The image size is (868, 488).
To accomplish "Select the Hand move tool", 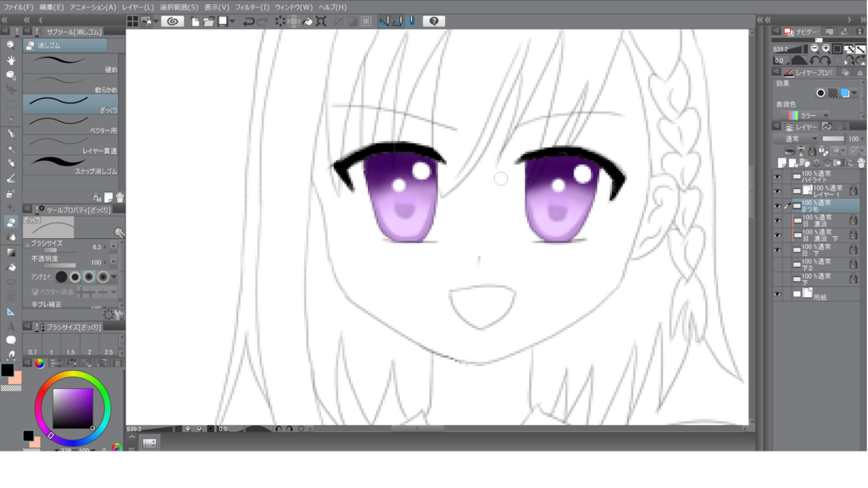I will [x=10, y=60].
